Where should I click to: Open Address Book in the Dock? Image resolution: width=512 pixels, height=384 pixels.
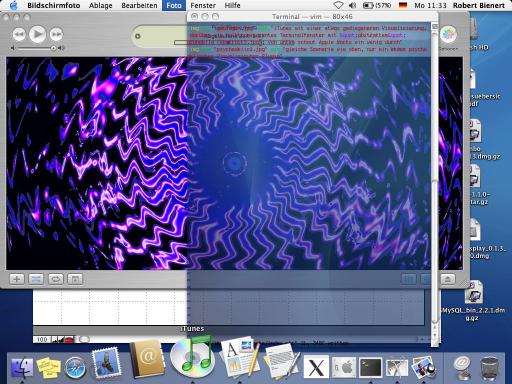click(x=147, y=359)
